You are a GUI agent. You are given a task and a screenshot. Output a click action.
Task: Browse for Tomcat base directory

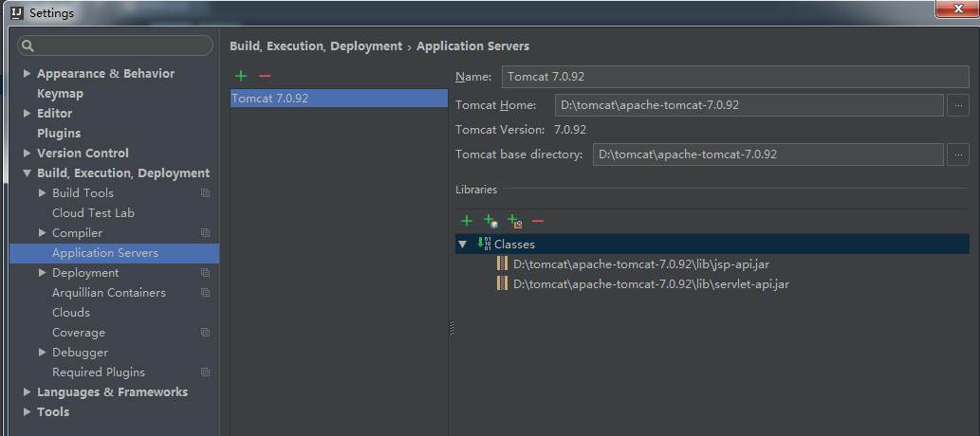[958, 154]
